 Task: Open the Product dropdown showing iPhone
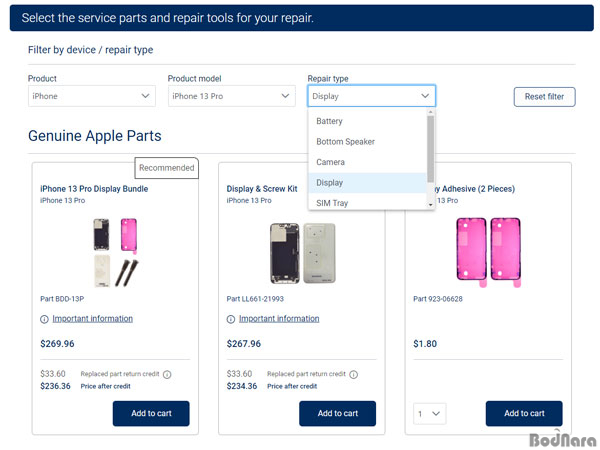pyautogui.click(x=91, y=96)
